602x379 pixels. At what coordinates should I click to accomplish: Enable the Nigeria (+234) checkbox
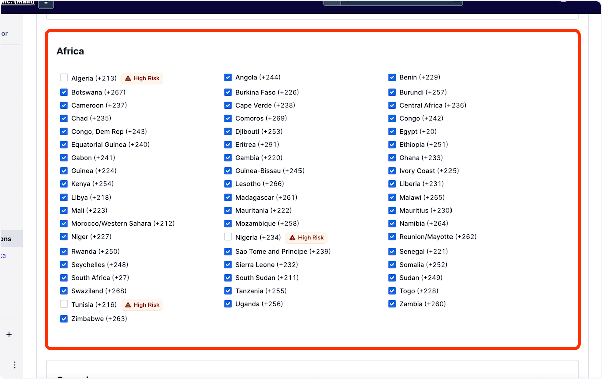228,237
